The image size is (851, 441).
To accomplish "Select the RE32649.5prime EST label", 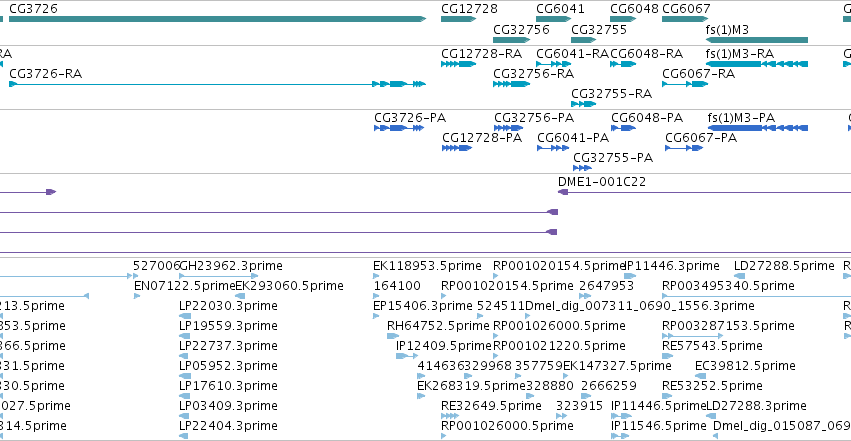I will (491, 406).
